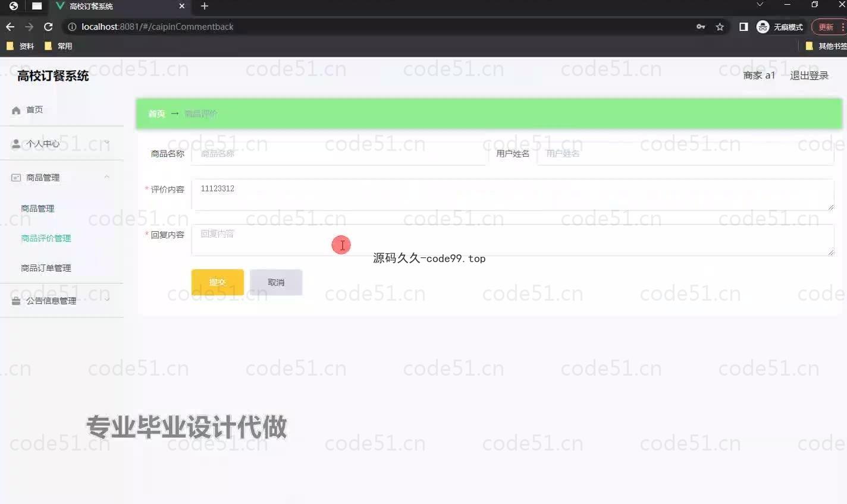Expand the 个人中心 menu arrow

(107, 143)
